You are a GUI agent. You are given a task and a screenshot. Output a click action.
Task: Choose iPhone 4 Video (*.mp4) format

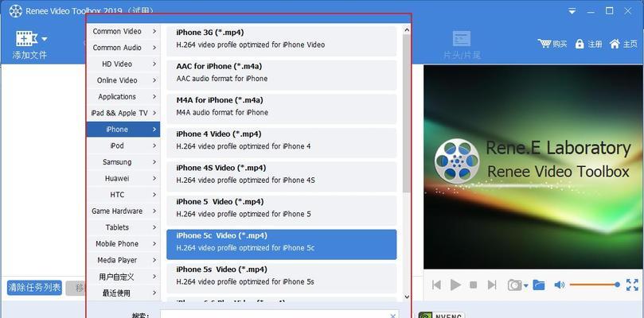(281, 143)
